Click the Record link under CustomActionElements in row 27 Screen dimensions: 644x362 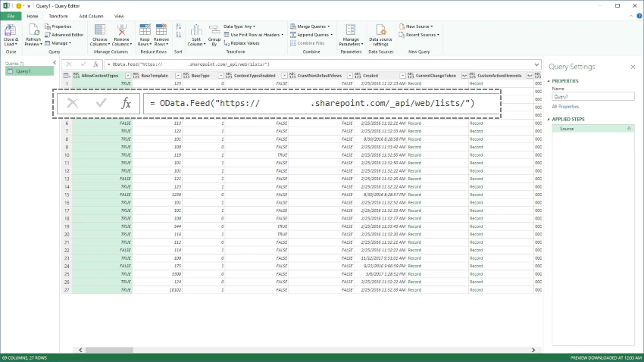[x=476, y=290]
